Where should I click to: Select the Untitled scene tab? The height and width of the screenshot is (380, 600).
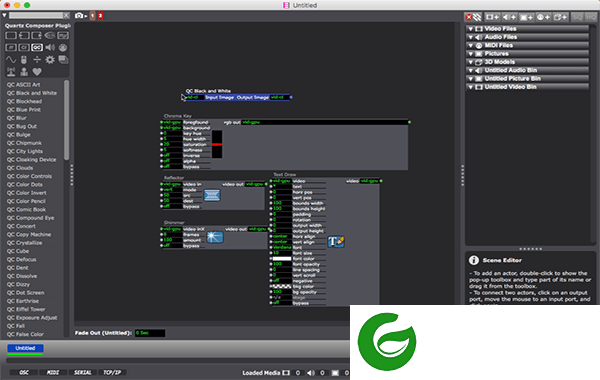[25, 348]
